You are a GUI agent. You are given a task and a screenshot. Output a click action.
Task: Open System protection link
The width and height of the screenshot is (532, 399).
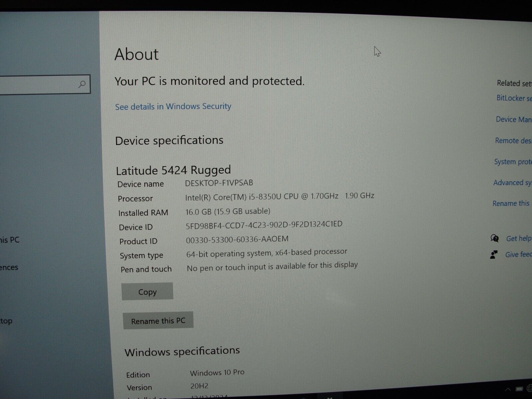coord(513,162)
